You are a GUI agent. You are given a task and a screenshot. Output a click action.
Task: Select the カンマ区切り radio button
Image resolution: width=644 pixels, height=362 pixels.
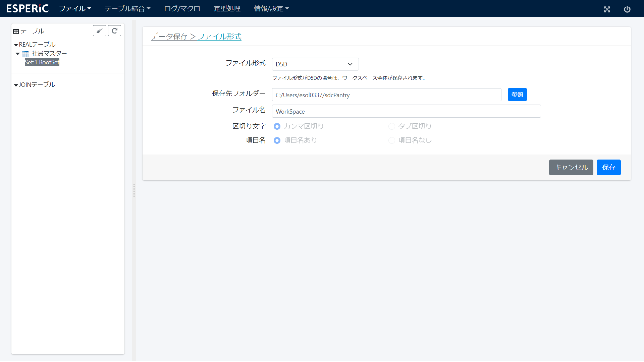click(x=277, y=126)
